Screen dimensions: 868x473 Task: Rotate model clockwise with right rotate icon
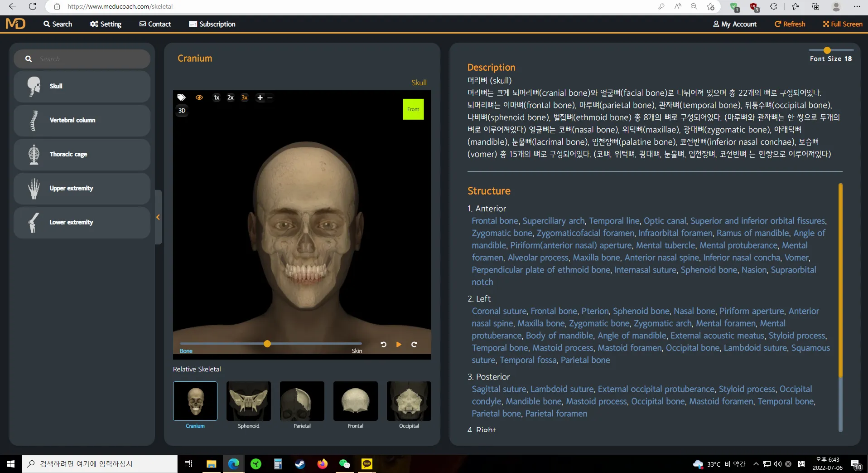[x=414, y=345]
